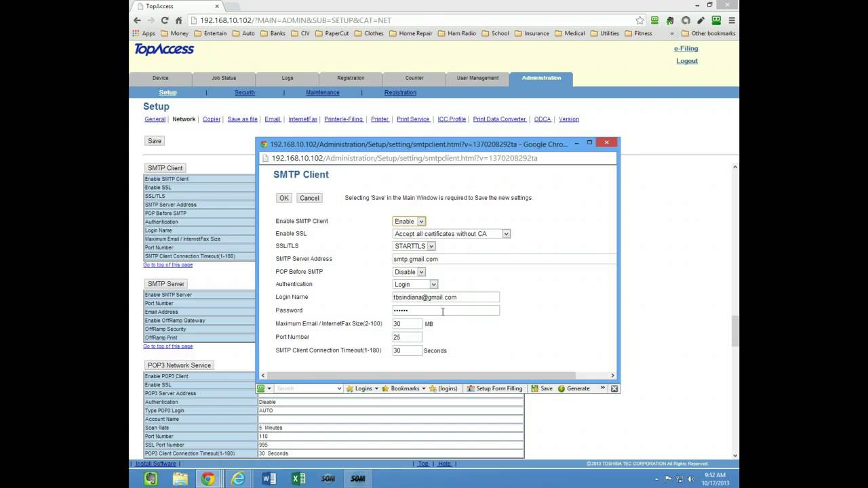
Task: Select the Device tab
Action: 160,78
